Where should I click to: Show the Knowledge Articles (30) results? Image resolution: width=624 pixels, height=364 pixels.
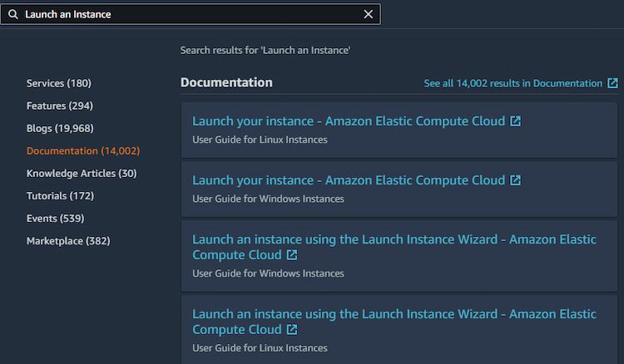pos(82,173)
